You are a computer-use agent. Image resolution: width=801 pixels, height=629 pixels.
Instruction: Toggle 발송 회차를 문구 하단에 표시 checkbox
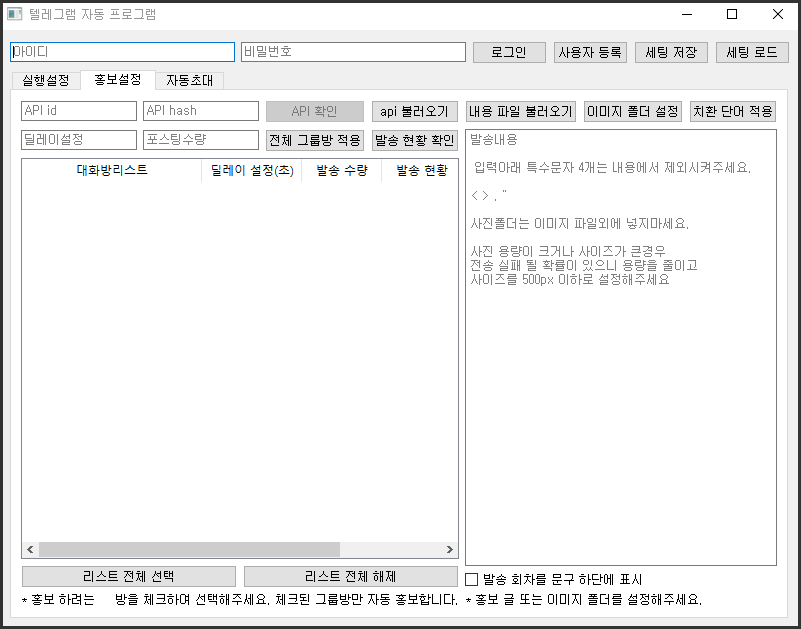click(x=473, y=579)
